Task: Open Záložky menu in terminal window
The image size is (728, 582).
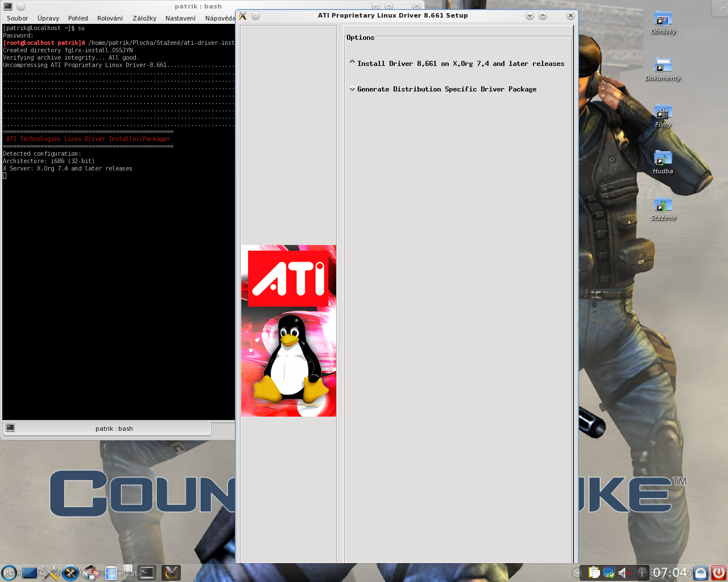Action: [x=144, y=18]
